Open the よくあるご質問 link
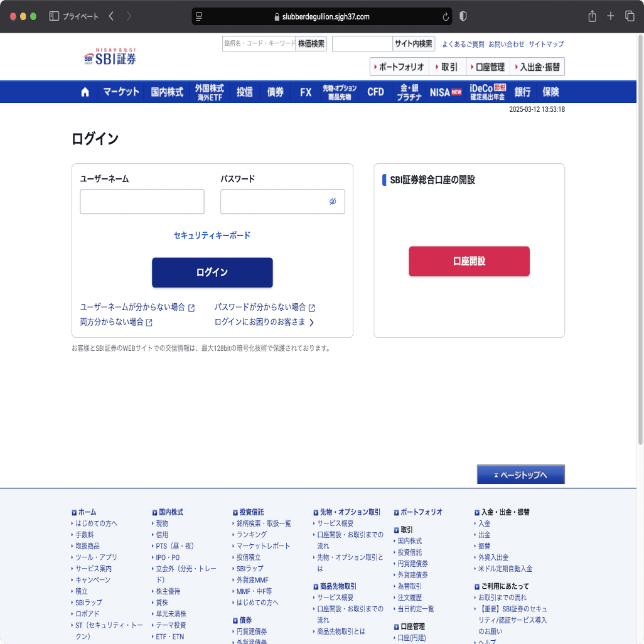This screenshot has height=644, width=644. pos(463,45)
